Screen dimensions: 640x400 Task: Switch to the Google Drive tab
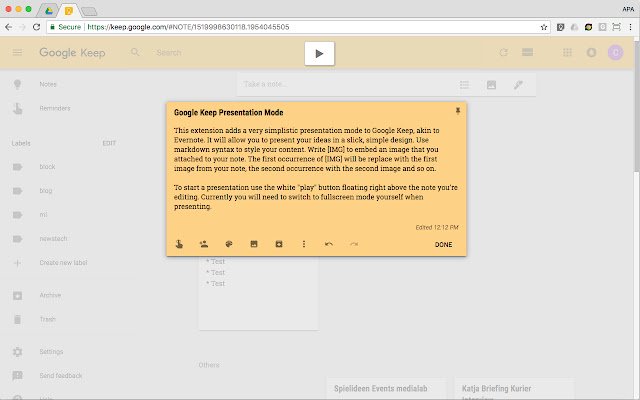point(48,11)
